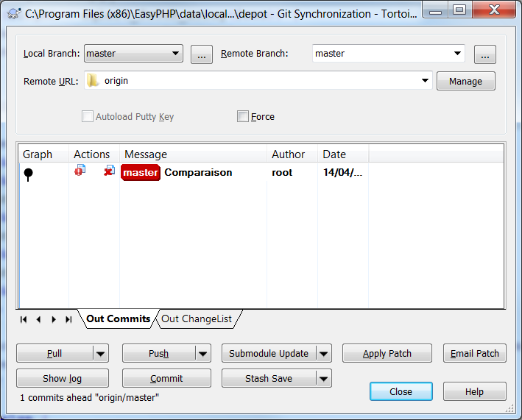
Task: Toggle Autoload Putty Key checkbox
Action: pyautogui.click(x=88, y=116)
